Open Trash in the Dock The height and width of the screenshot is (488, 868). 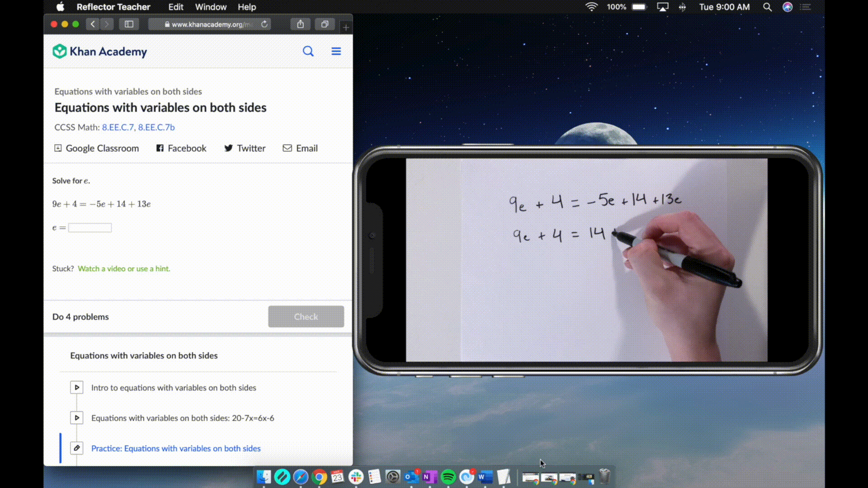click(604, 477)
